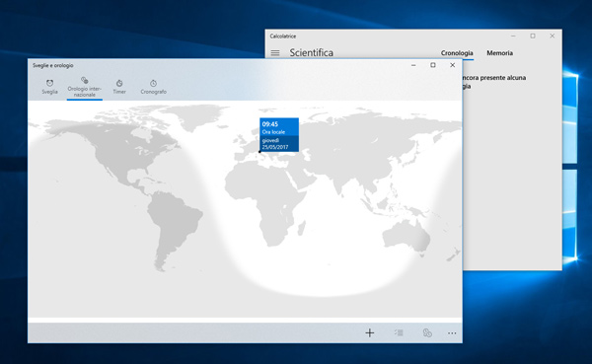Open Calculator hamburger navigation menu
592x364 pixels.
tap(275, 53)
